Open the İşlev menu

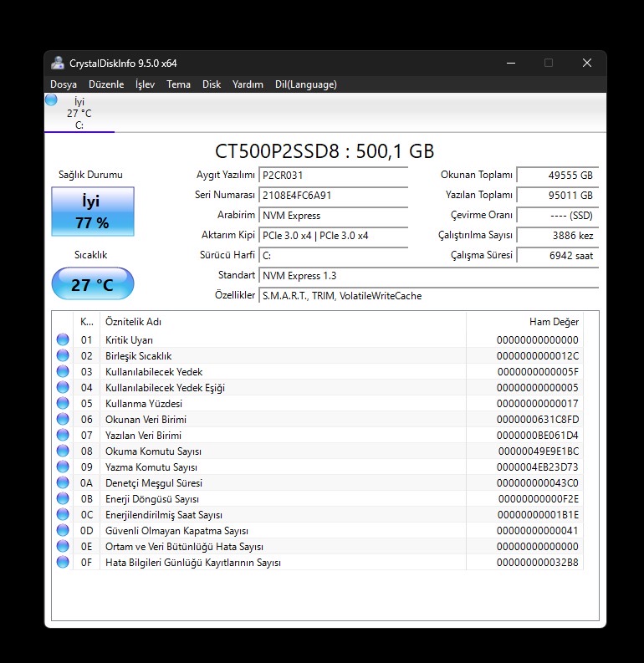click(145, 84)
